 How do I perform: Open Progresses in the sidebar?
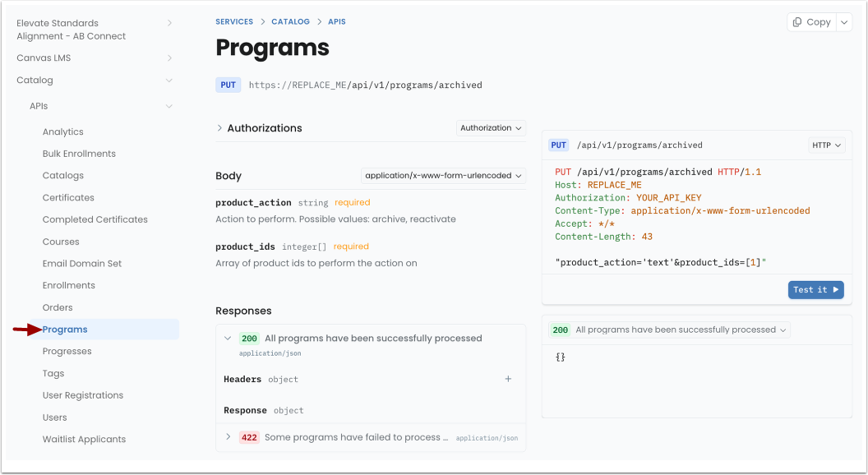(67, 352)
